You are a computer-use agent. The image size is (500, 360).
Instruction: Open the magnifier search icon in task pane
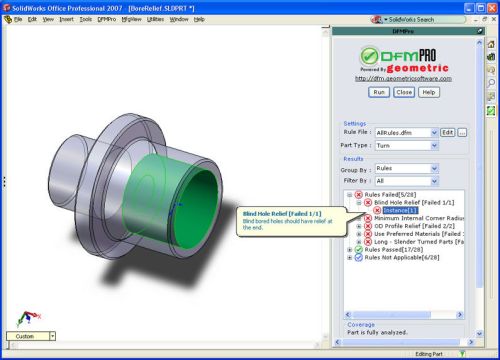[x=491, y=83]
